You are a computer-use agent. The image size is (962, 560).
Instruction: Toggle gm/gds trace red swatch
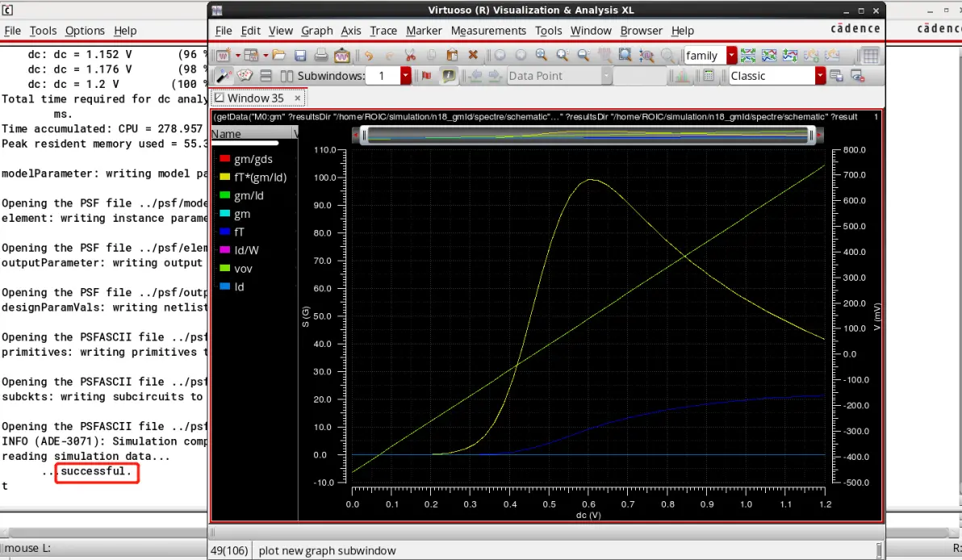coord(224,159)
